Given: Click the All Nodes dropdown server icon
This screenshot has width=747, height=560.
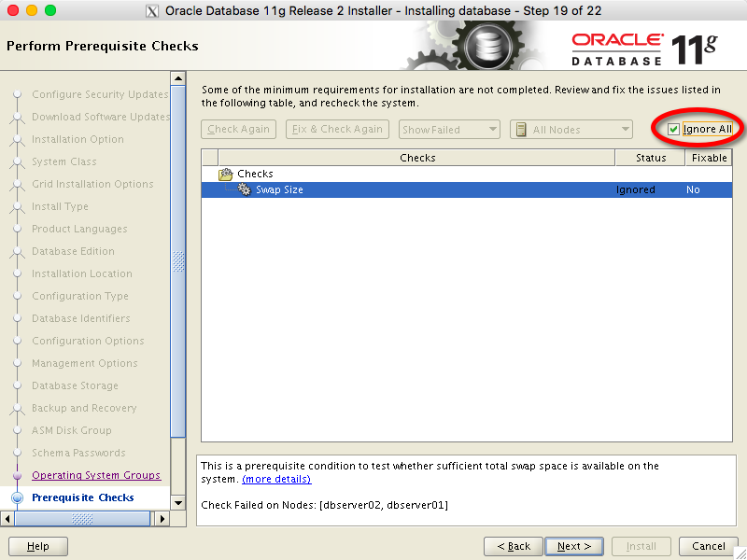Looking at the screenshot, I should click(x=522, y=130).
